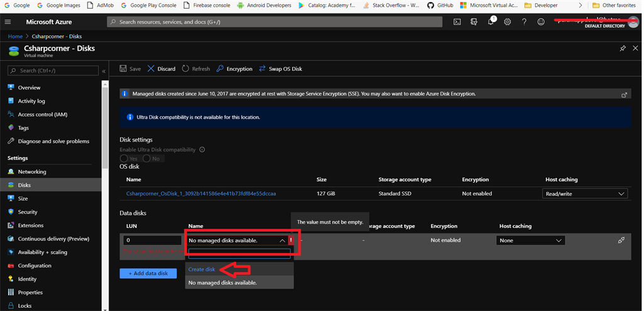Click the '127 GiB' size cell
644x311 pixels.
pos(327,193)
